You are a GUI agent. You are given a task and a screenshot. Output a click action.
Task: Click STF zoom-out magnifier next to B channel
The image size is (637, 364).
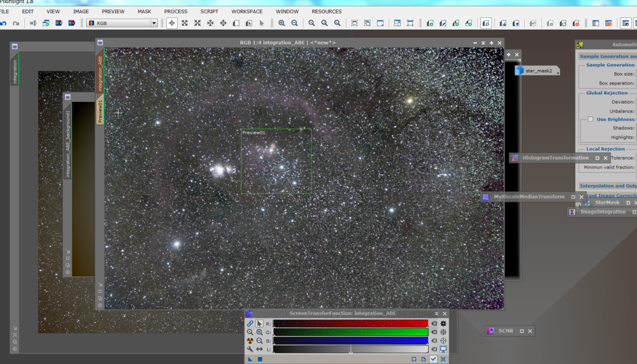click(259, 340)
